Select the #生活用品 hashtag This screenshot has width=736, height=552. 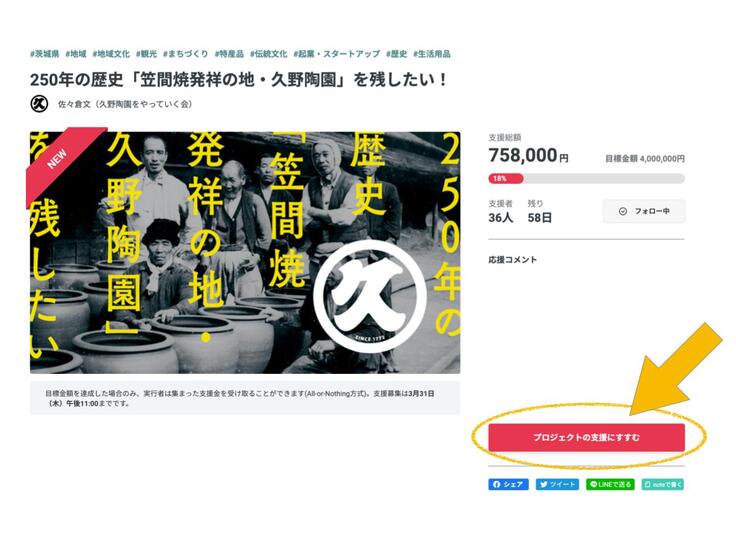click(432, 54)
